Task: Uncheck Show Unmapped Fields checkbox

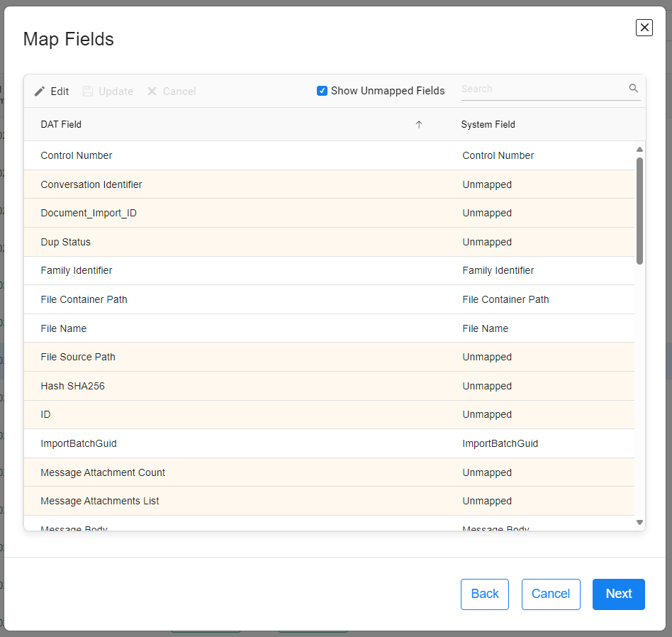Action: pos(322,91)
